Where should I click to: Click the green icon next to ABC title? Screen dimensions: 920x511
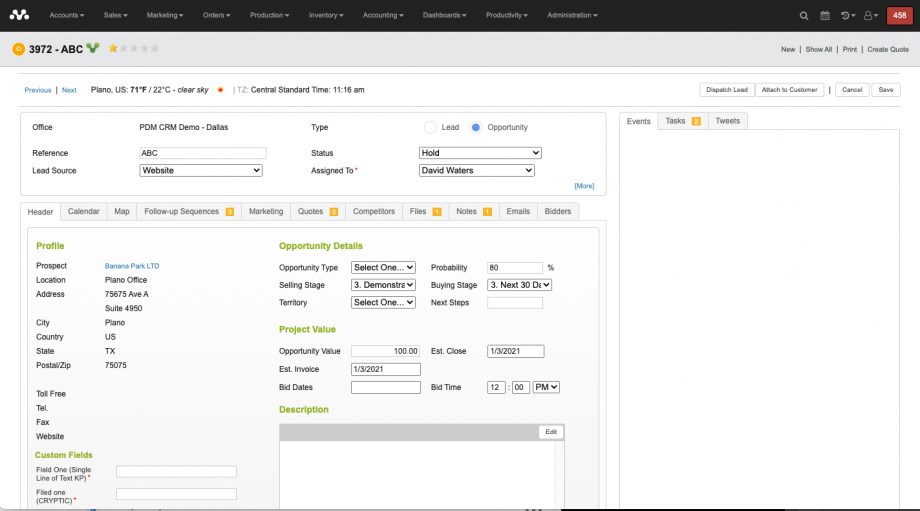[93, 48]
